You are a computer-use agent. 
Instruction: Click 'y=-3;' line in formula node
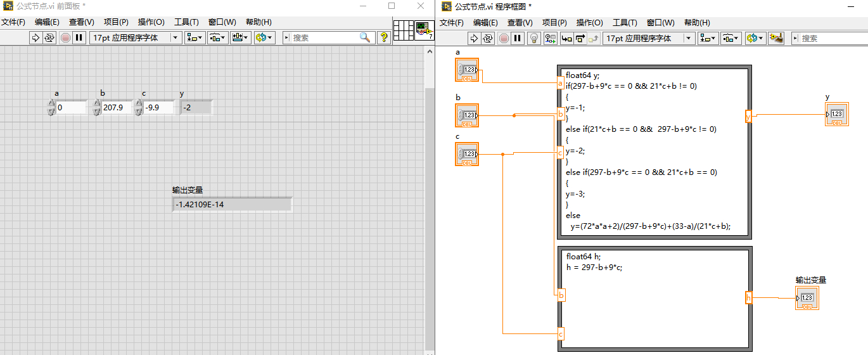pos(575,194)
